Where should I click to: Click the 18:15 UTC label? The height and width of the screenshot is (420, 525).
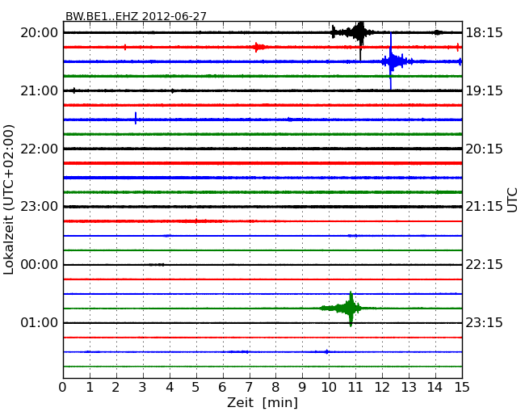click(x=484, y=33)
